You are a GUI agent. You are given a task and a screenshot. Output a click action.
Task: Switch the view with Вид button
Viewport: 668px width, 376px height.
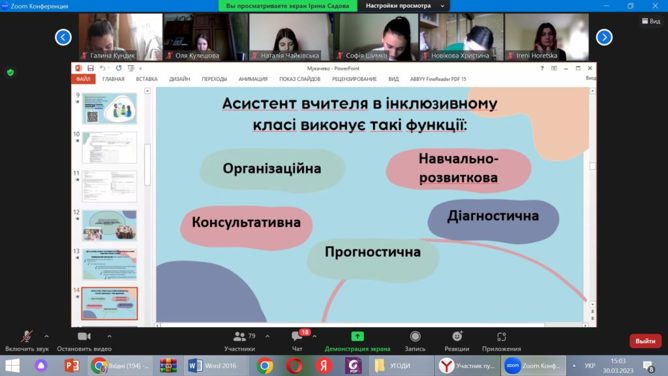[651, 21]
